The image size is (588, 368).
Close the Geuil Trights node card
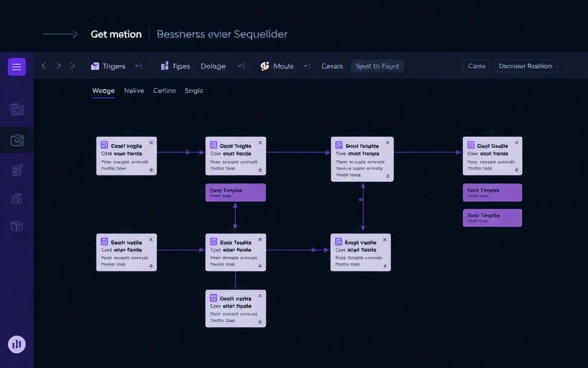pyautogui.click(x=260, y=143)
